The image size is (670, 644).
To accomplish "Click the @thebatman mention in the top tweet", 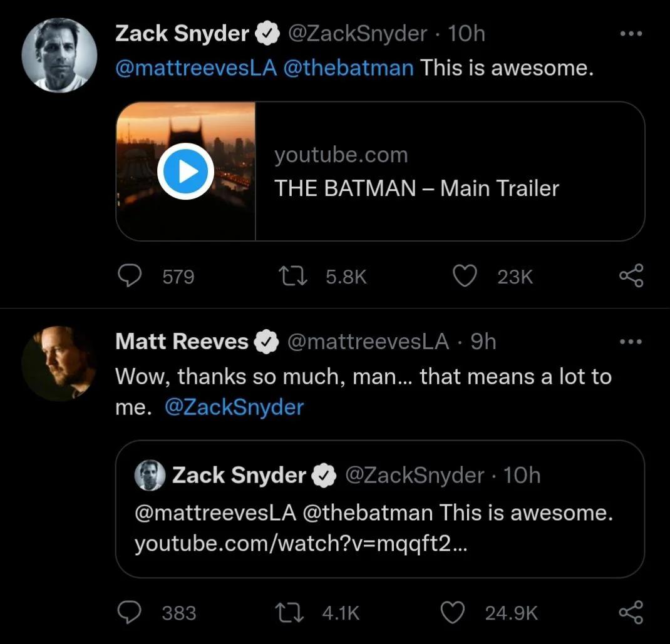I will [348, 68].
